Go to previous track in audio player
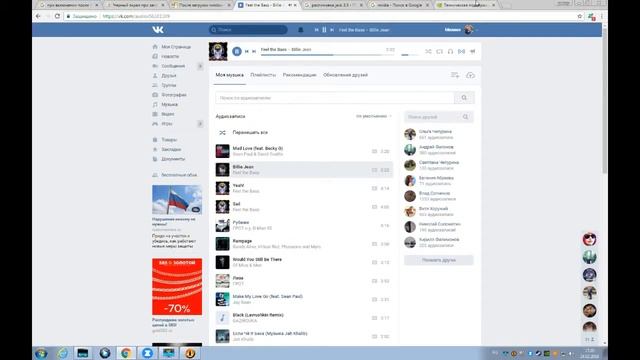 click(x=247, y=51)
